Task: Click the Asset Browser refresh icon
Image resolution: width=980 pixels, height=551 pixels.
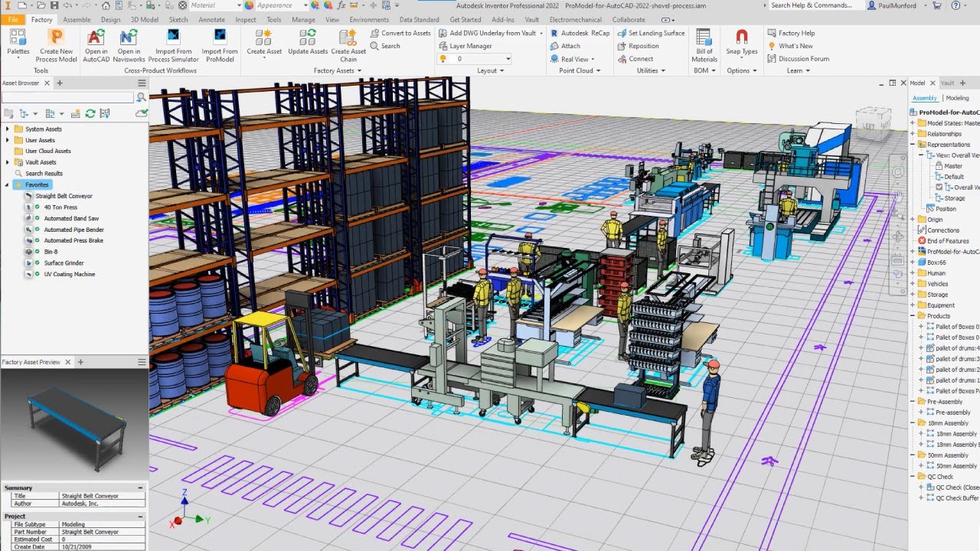Action: [x=90, y=113]
